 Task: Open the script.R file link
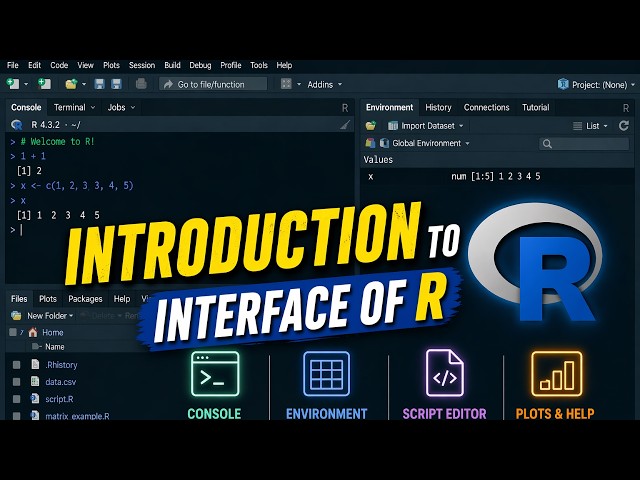click(59, 399)
